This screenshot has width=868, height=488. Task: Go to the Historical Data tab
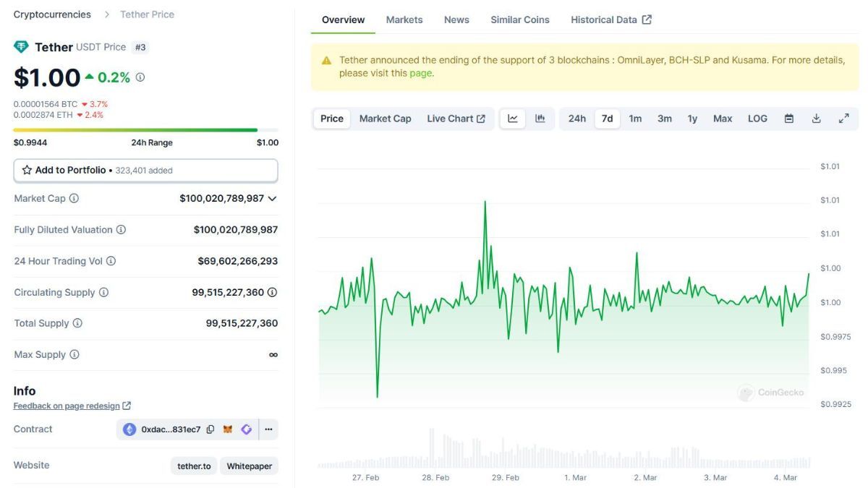pyautogui.click(x=610, y=20)
